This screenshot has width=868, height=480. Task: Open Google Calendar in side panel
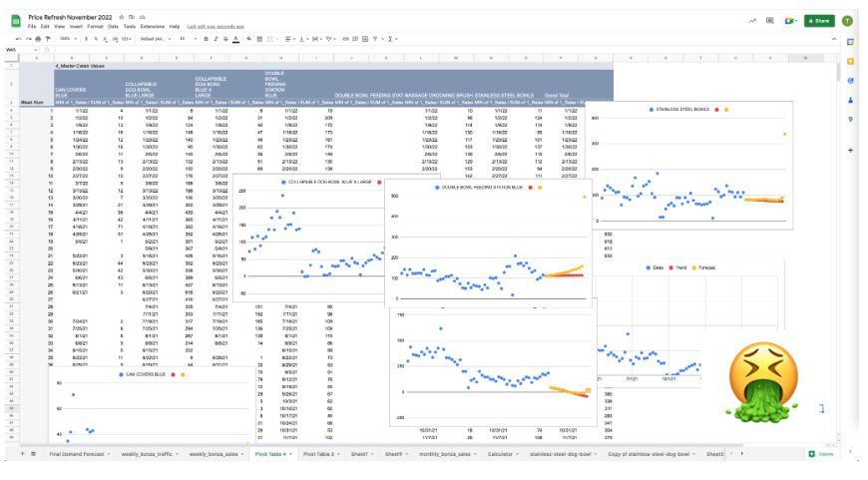point(850,42)
